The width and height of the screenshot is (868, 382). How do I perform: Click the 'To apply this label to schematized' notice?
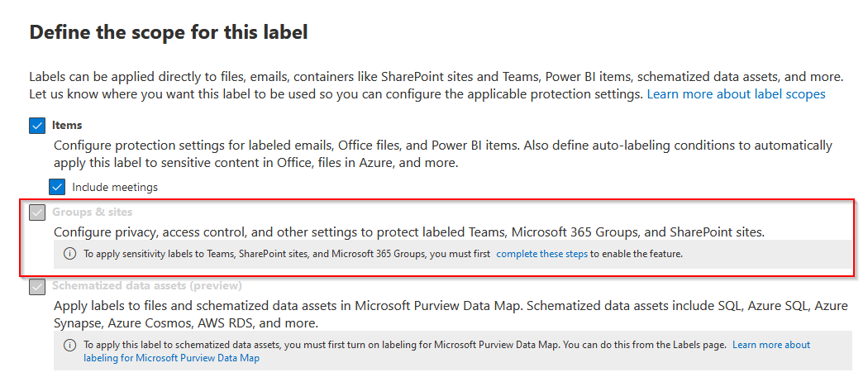point(405,345)
